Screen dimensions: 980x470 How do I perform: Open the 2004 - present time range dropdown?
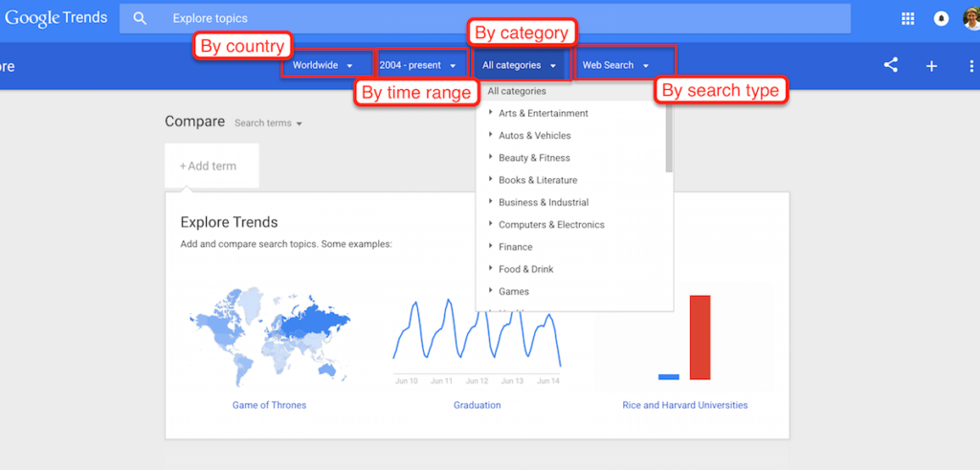point(418,65)
